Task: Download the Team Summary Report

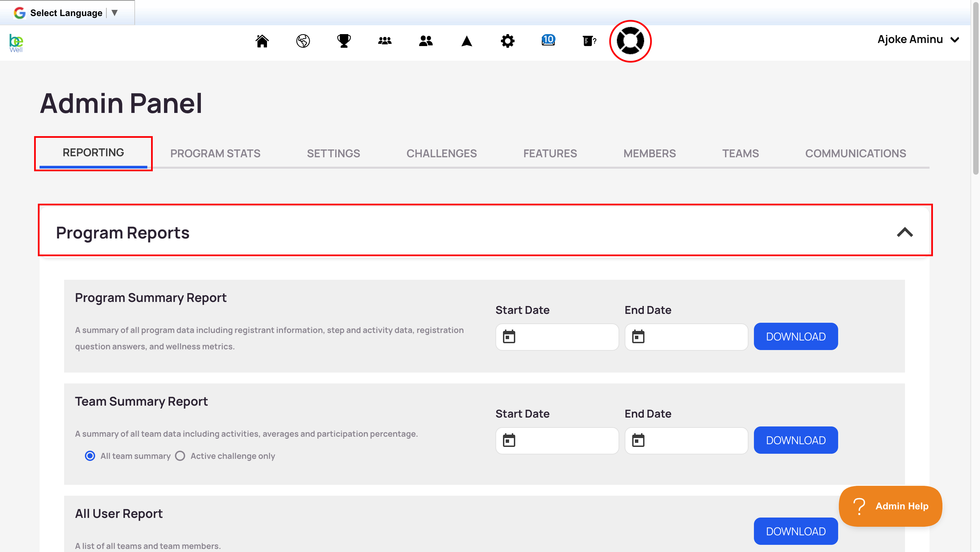Action: pos(796,440)
